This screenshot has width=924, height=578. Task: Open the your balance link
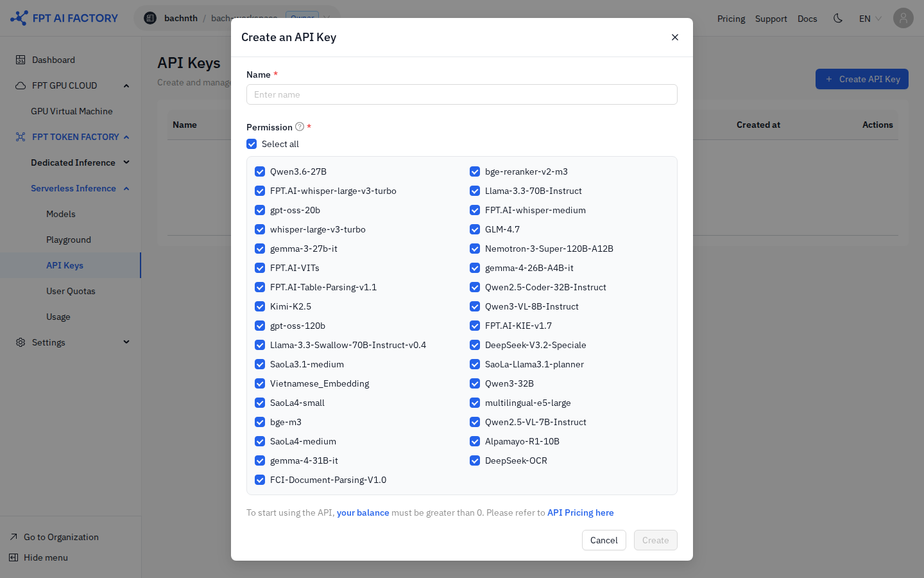pos(363,512)
